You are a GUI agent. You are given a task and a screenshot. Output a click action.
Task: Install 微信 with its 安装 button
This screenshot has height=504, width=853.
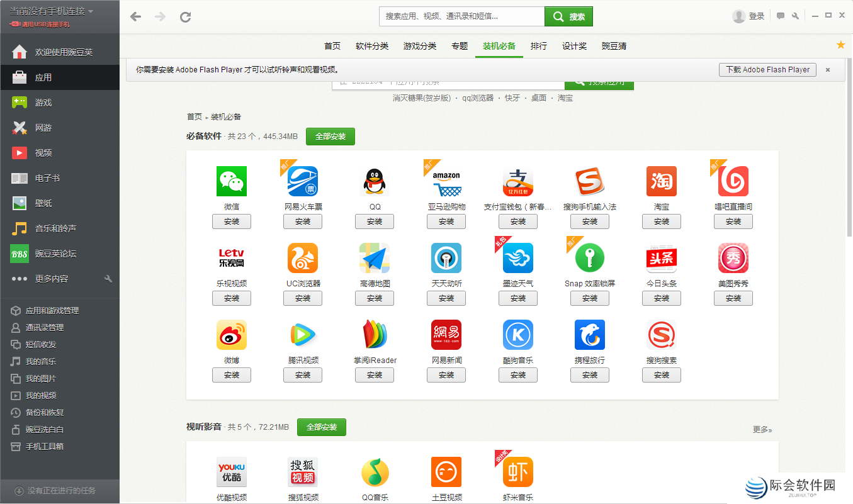tap(231, 221)
